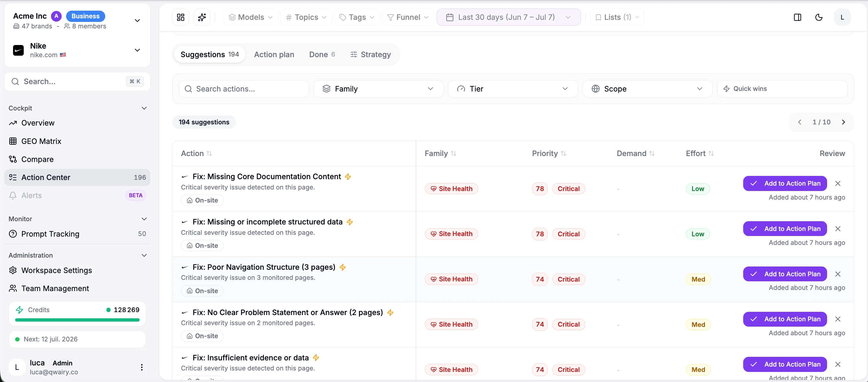
Task: Click the AI sparkles icon button
Action: tap(202, 17)
